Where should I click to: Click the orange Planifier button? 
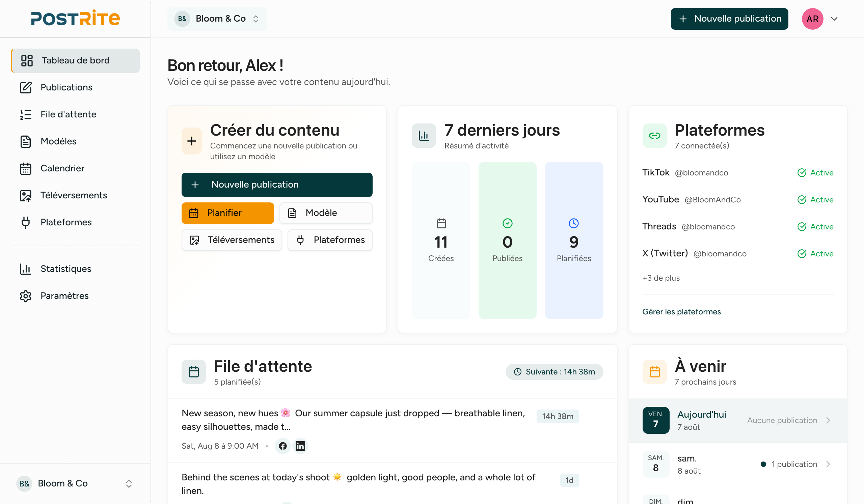click(228, 213)
